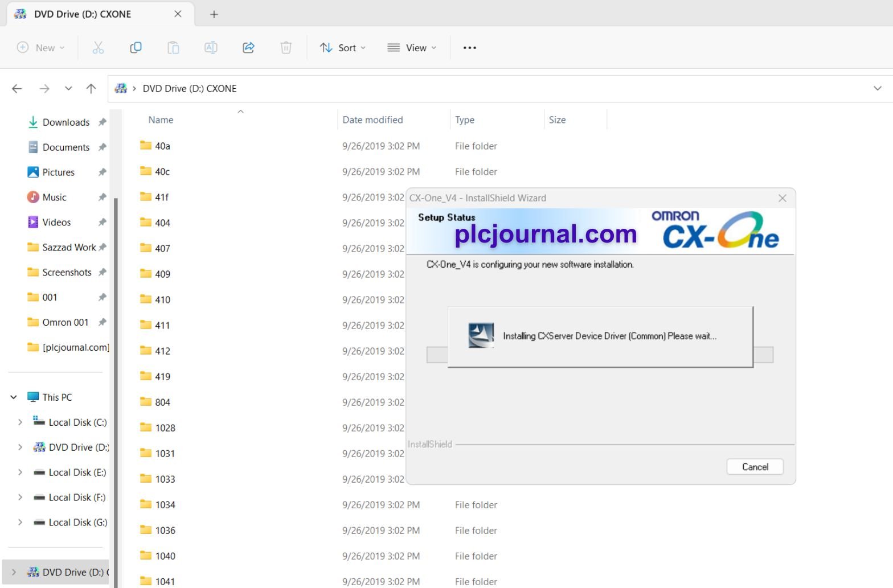Go up one folder level arrow

coord(91,88)
